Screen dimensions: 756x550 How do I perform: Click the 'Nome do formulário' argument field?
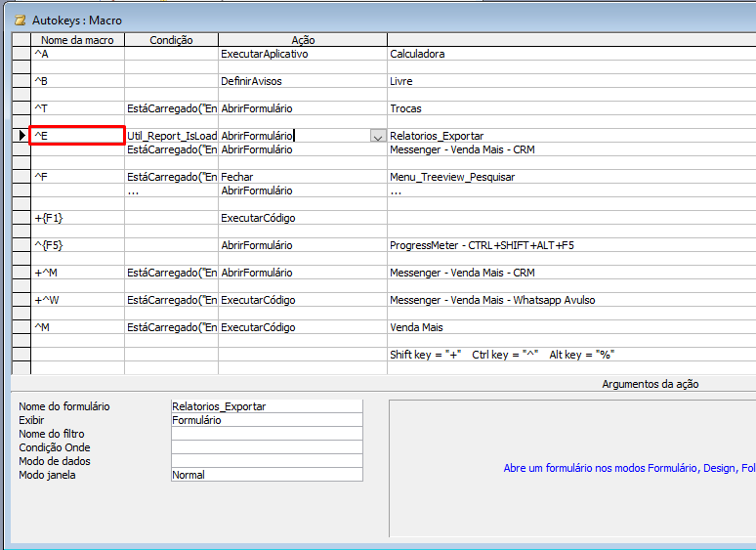pos(266,406)
